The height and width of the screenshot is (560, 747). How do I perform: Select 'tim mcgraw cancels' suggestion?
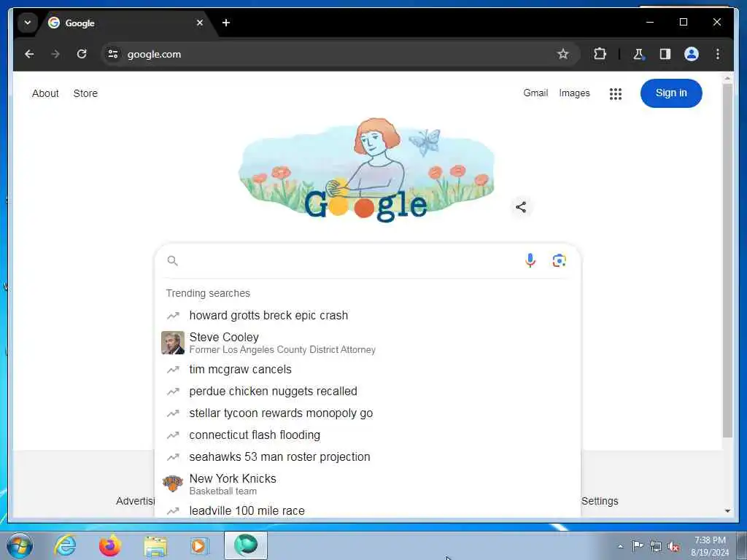pos(368,370)
